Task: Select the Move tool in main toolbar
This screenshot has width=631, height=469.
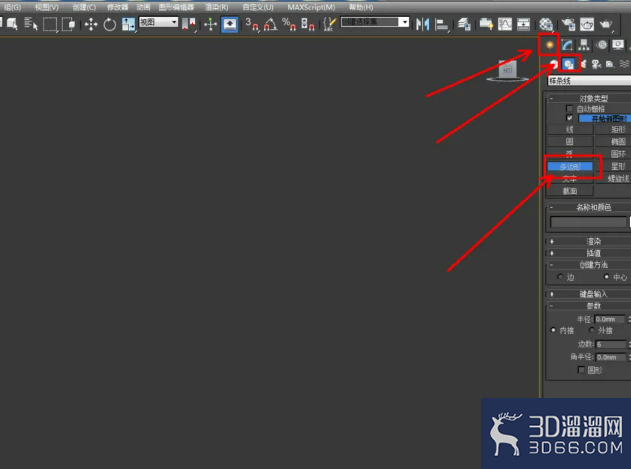Action: pyautogui.click(x=91, y=25)
